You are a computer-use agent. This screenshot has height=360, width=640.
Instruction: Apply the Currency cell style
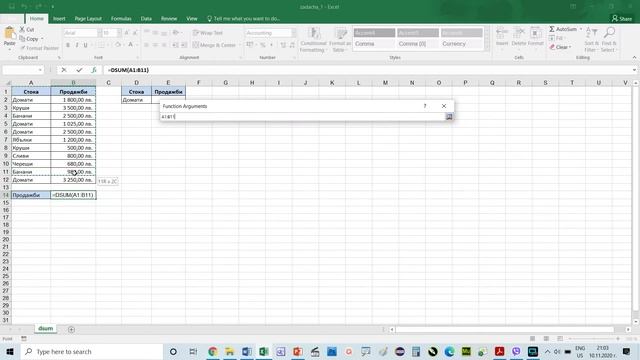[461, 44]
